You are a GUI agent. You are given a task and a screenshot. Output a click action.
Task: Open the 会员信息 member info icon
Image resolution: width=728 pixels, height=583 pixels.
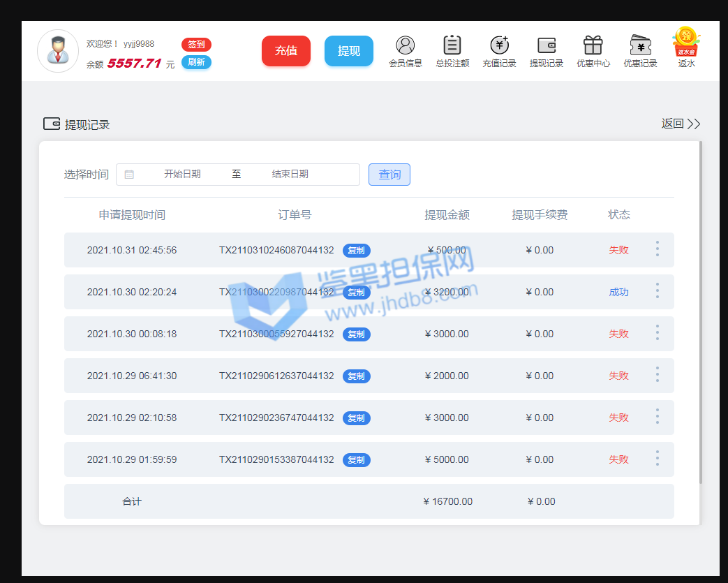tap(405, 46)
